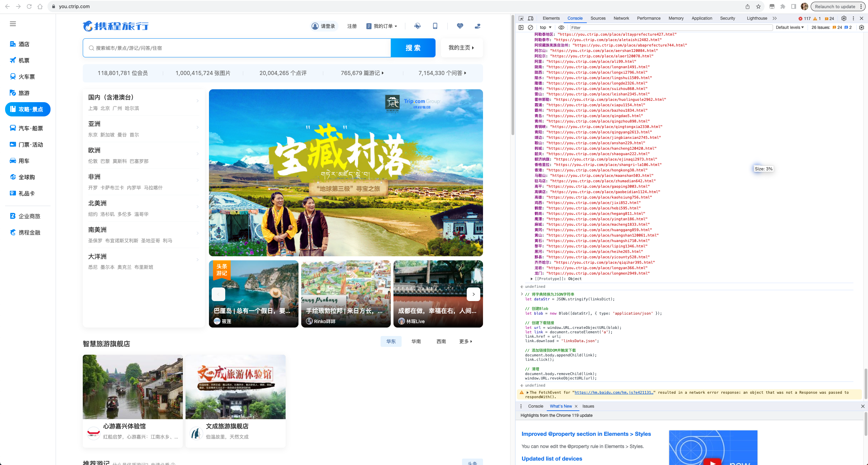
Task: Open the 用车 car sidebar item
Action: 20,161
